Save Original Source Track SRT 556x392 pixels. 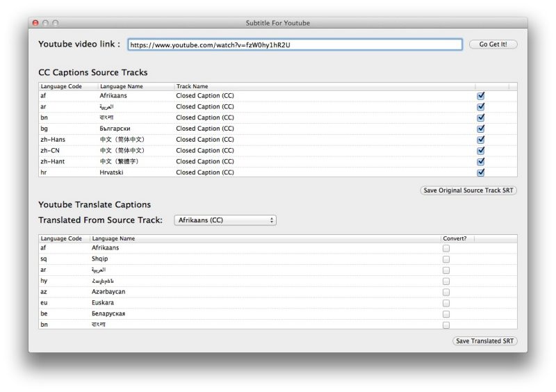[x=468, y=190]
